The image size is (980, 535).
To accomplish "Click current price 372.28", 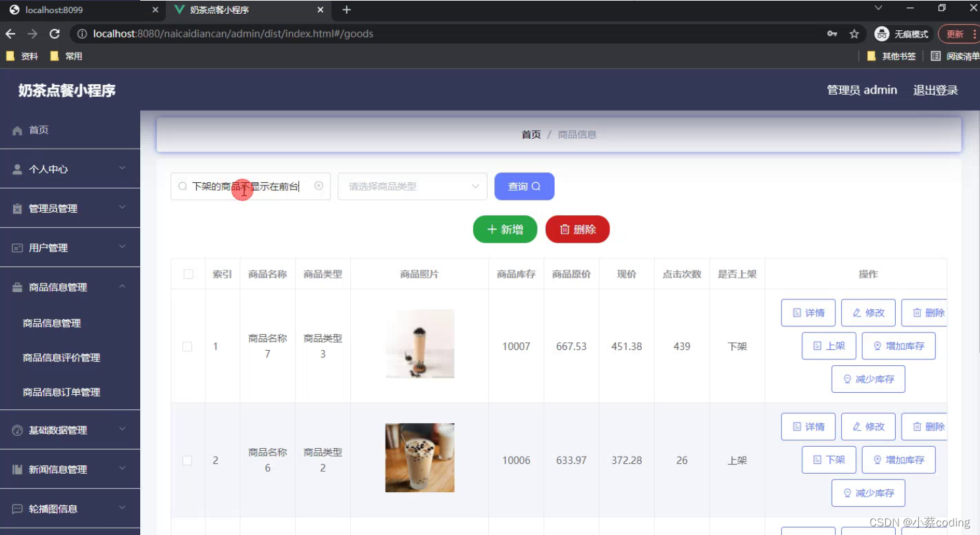I will [627, 461].
